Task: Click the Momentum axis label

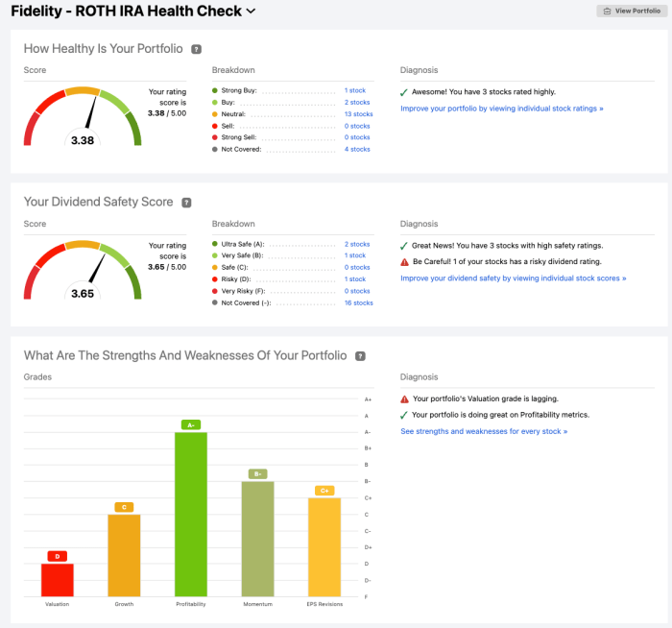Action: pyautogui.click(x=258, y=604)
